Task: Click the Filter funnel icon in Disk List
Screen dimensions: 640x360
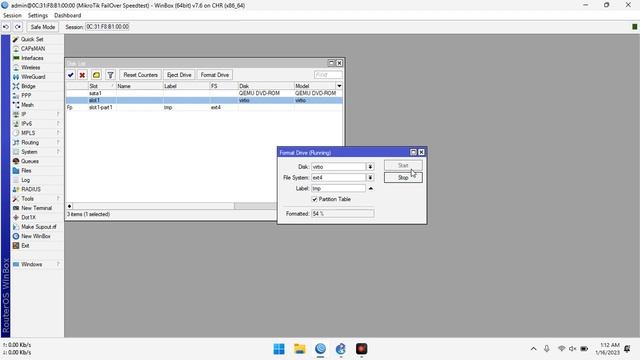Action: tap(110, 75)
